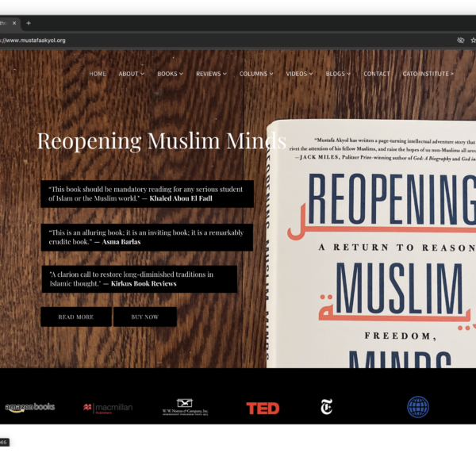Viewport: 476px width, 476px height.
Task: Go to the Home menu item
Action: point(98,74)
